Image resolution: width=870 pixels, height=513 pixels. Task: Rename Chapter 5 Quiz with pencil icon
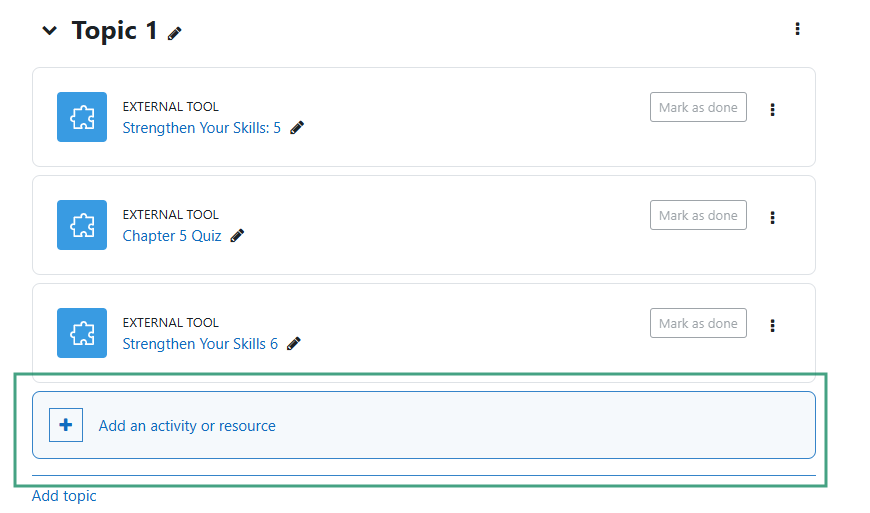(237, 236)
